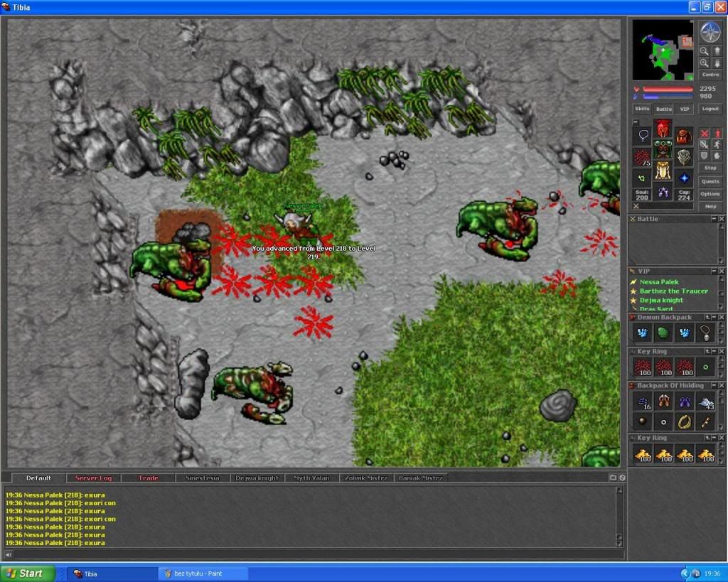The height and width of the screenshot is (582, 728).
Task: Minimize the upper Key Ring container
Action: click(x=714, y=351)
